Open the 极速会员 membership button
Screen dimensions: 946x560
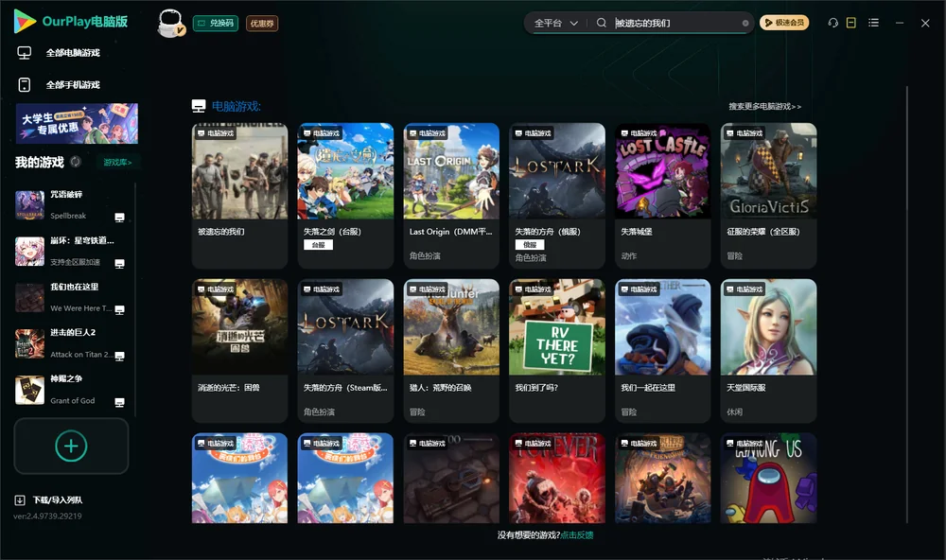[783, 23]
